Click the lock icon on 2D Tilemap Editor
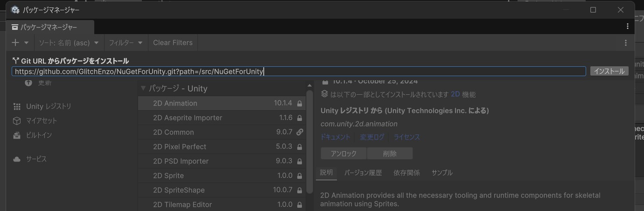The width and height of the screenshot is (644, 211). click(x=300, y=204)
